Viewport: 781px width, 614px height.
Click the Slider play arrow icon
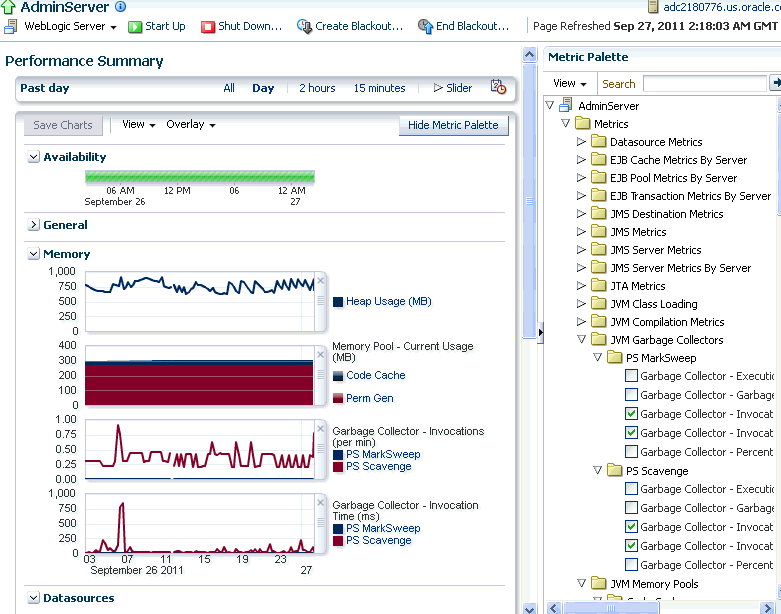point(438,88)
